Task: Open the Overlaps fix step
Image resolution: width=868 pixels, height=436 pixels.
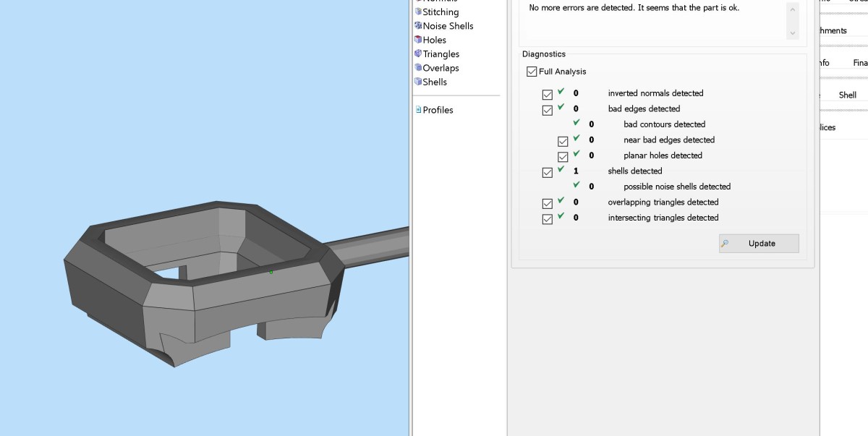Action: 441,68
